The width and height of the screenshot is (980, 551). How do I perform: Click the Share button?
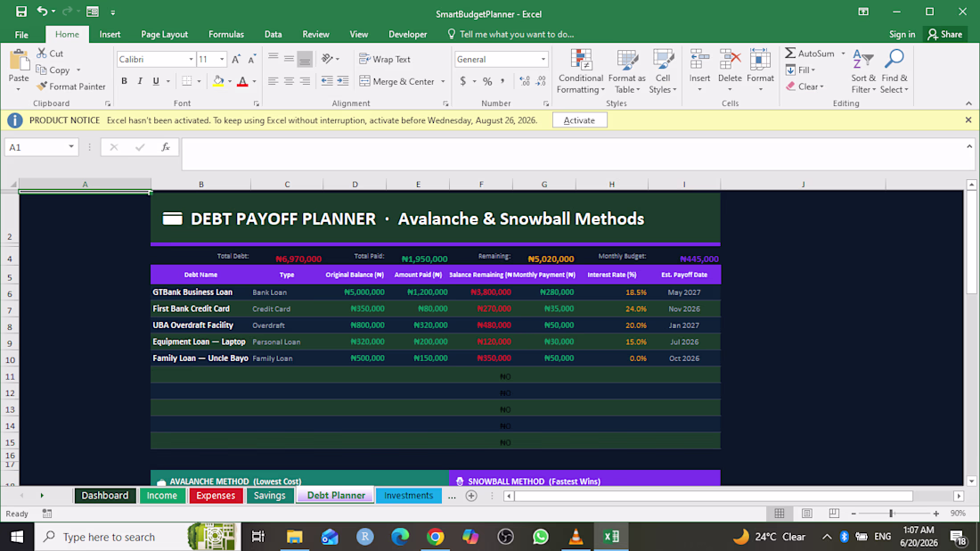(945, 35)
